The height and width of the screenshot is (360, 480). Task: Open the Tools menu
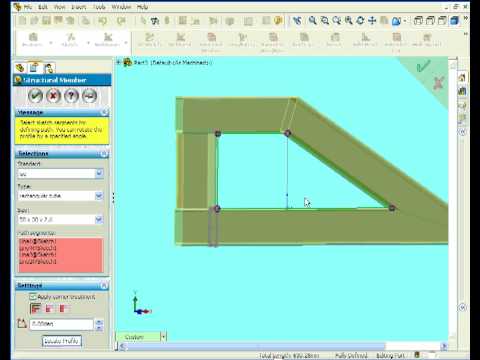(x=99, y=7)
